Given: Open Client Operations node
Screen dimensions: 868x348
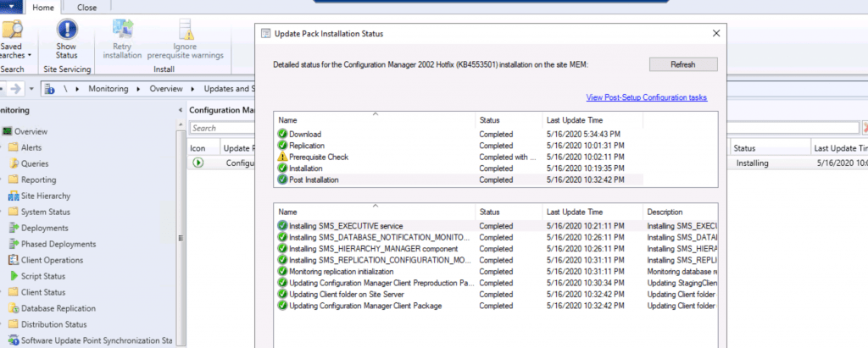Looking at the screenshot, I should 46,260.
